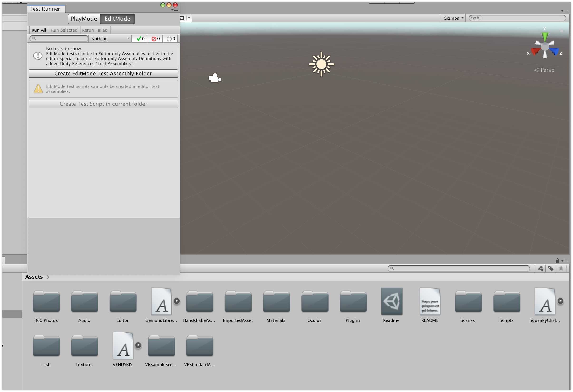Click the search by label tag icon
The height and width of the screenshot is (392, 573).
coord(551,268)
